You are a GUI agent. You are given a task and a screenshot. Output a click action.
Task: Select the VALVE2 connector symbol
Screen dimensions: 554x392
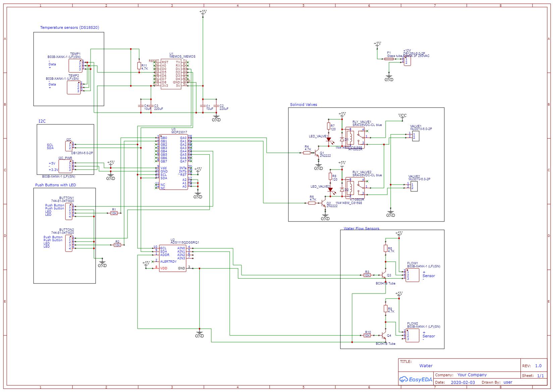[414, 186]
